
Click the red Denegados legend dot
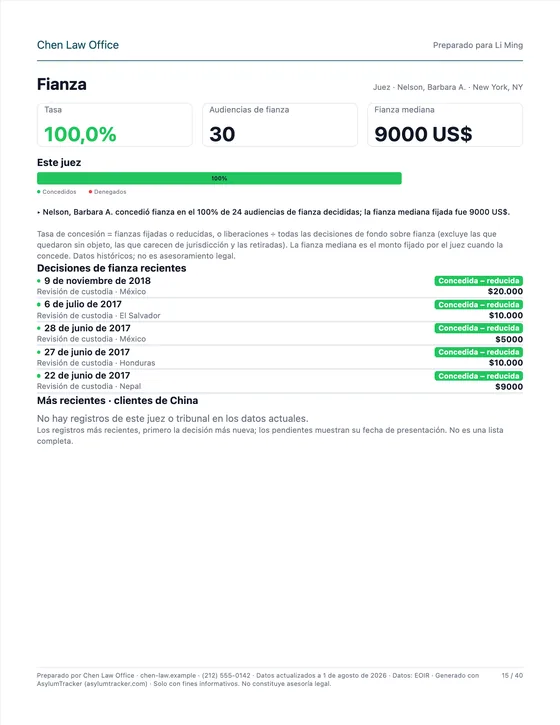(90, 191)
